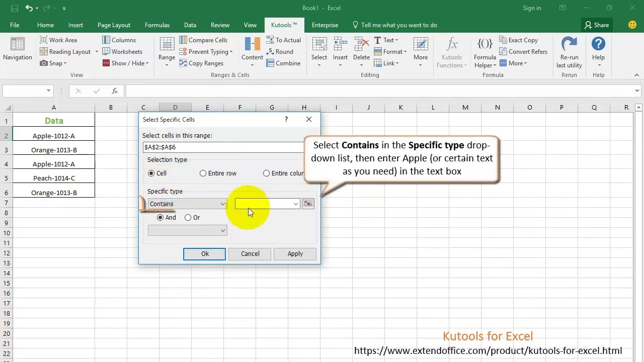644x362 pixels.
Task: Click the Exact Copy tool
Action: [519, 40]
